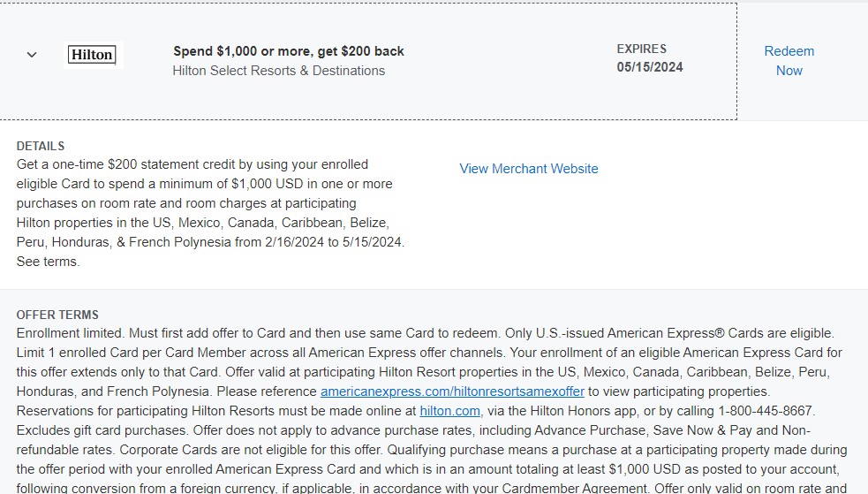Click the EXPIRES label
Image resolution: width=868 pixels, height=494 pixels.
click(x=641, y=49)
